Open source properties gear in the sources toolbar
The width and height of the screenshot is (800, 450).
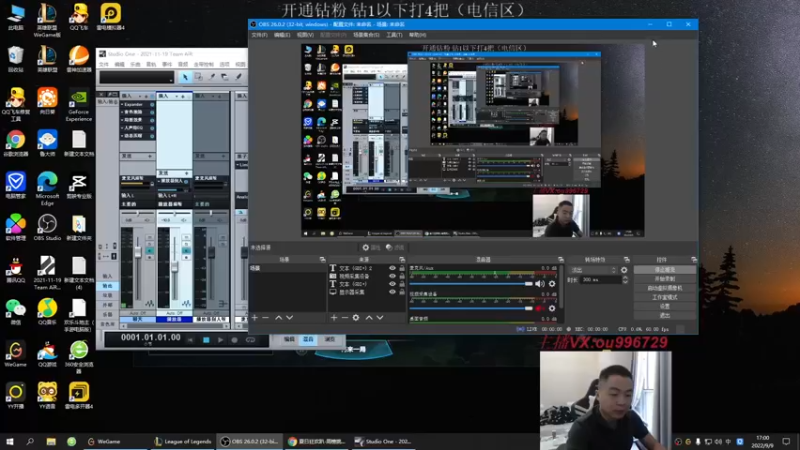tap(356, 317)
